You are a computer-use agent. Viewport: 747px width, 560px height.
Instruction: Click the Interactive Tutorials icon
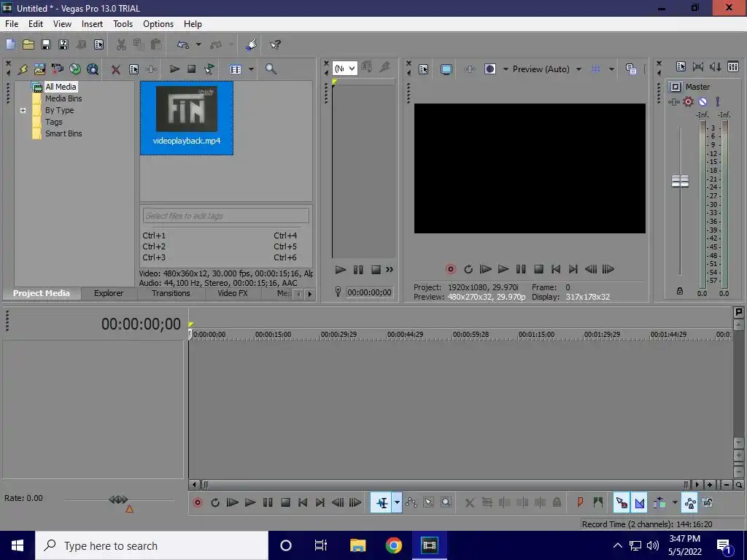point(251,44)
